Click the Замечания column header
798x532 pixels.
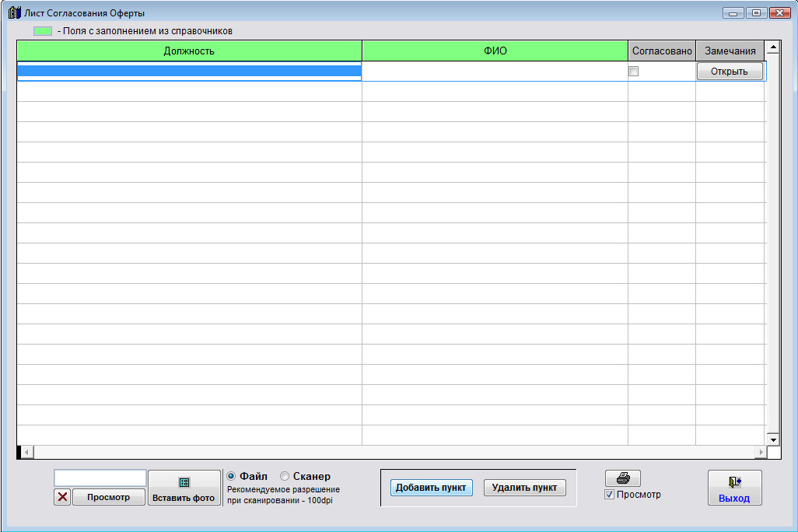pos(730,51)
